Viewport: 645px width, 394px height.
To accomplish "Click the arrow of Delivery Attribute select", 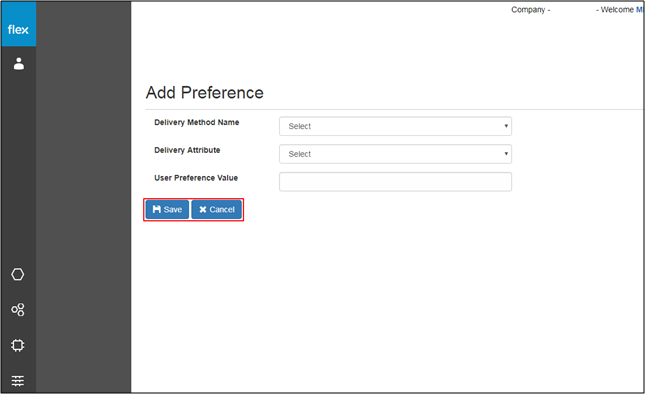I will tap(506, 154).
